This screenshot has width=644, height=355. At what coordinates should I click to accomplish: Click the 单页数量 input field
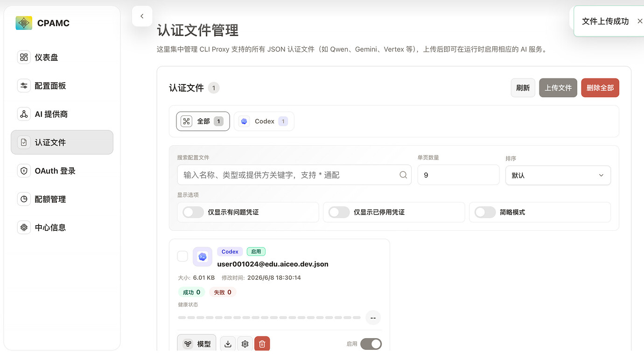458,175
